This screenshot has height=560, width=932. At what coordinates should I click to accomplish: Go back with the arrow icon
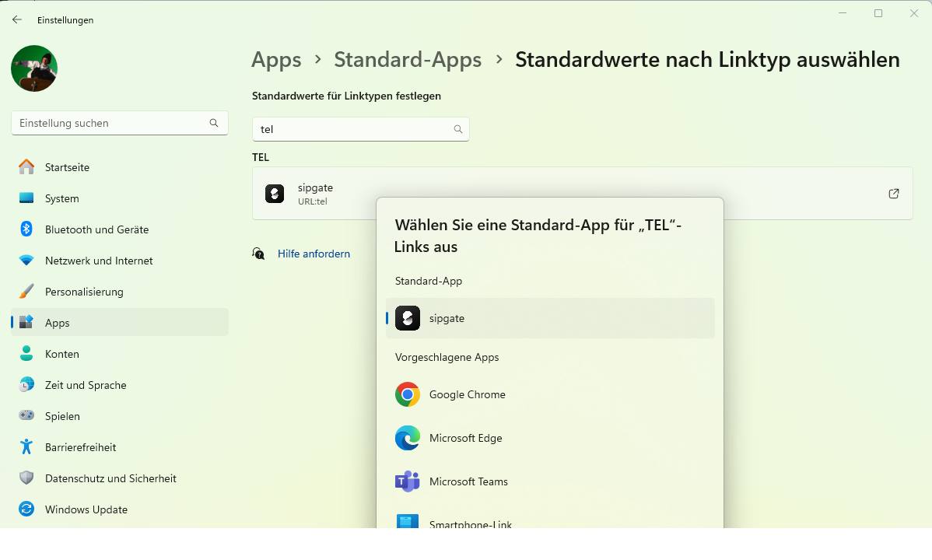16,19
